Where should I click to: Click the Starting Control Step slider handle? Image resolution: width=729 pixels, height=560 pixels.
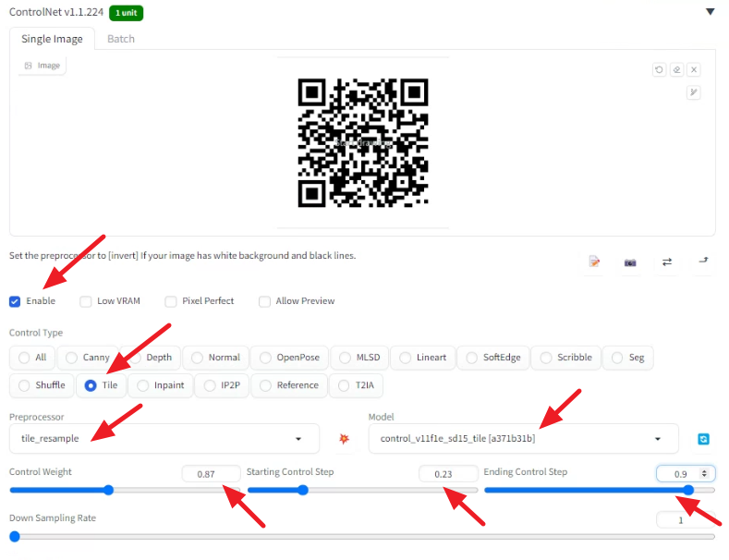pyautogui.click(x=303, y=491)
